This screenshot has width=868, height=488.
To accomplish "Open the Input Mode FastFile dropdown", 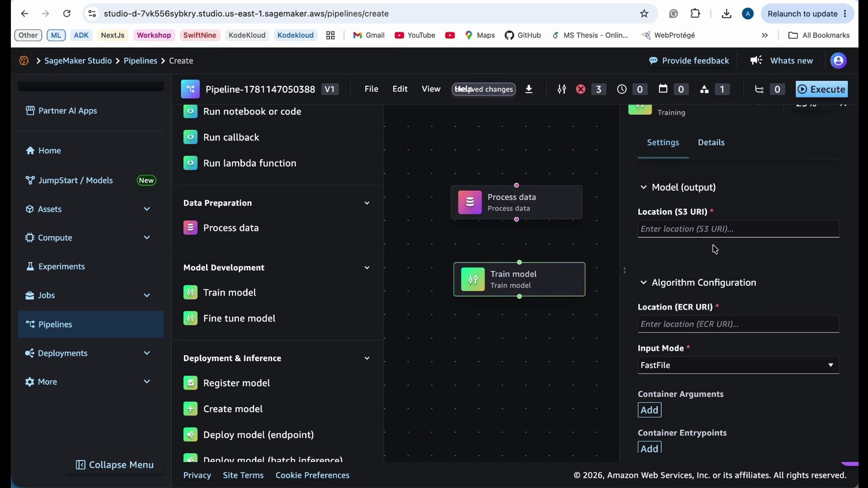I will pos(738,366).
